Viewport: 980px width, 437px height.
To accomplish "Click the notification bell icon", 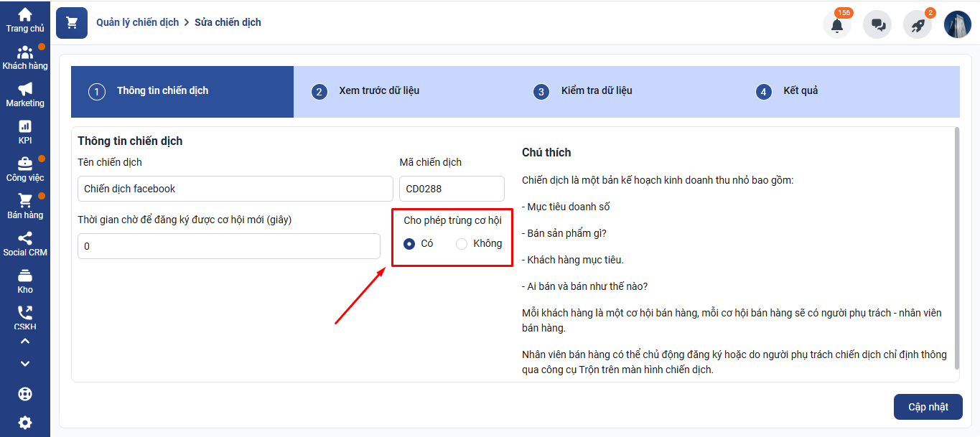I will click(837, 24).
